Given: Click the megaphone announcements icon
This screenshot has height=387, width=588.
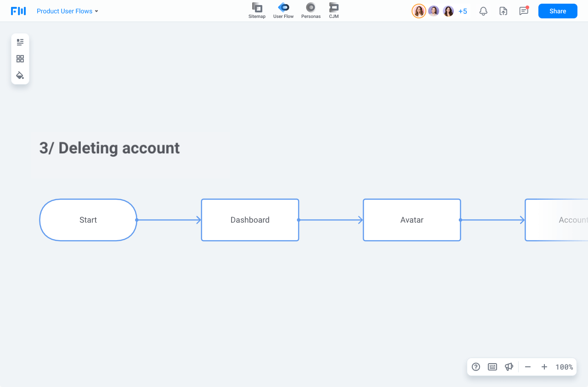Looking at the screenshot, I should click(x=509, y=367).
